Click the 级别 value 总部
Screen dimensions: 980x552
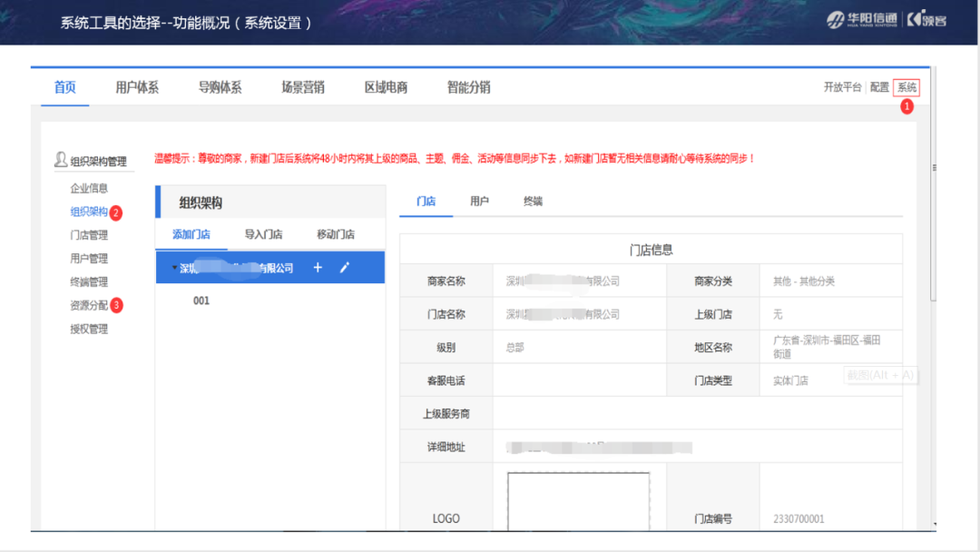[515, 348]
